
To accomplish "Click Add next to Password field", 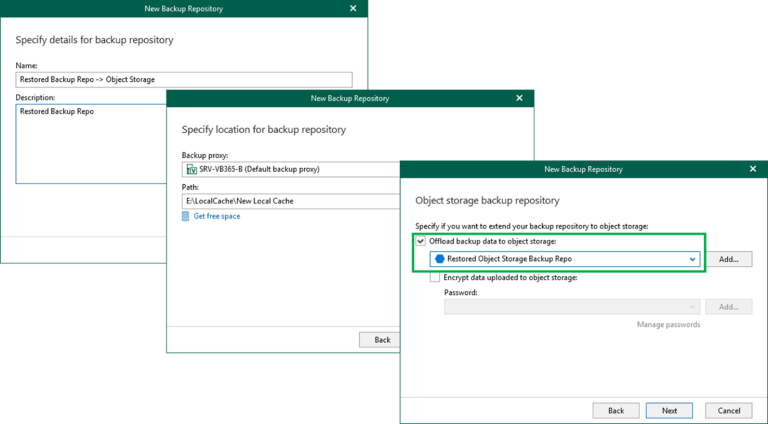I will 728,307.
